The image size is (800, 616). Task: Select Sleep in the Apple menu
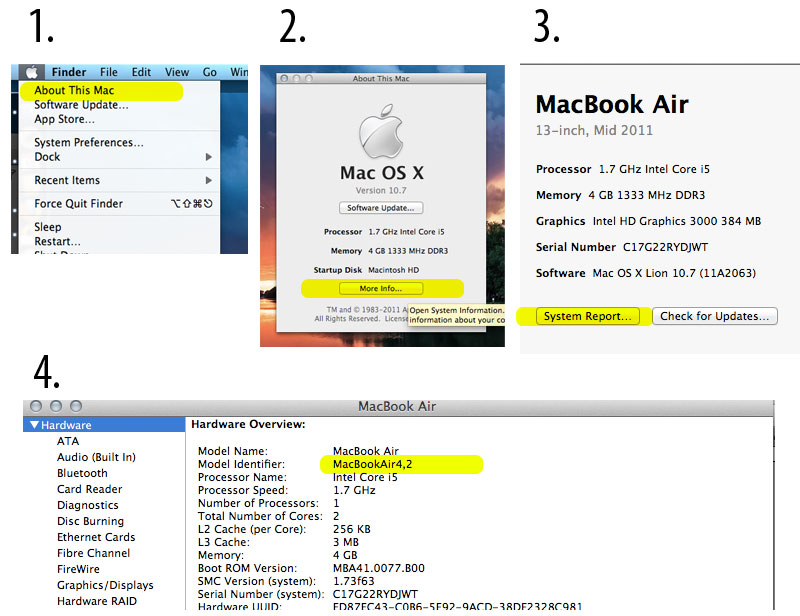[x=48, y=227]
